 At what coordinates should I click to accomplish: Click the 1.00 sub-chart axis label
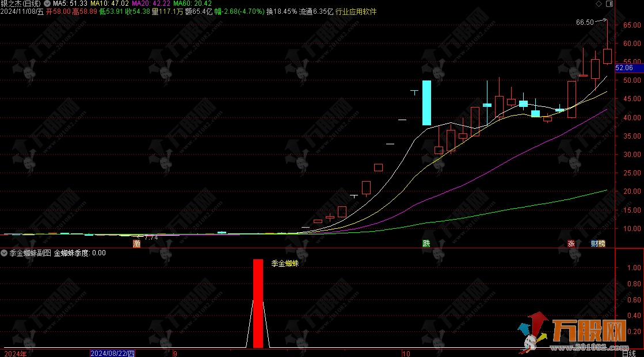coord(634,268)
